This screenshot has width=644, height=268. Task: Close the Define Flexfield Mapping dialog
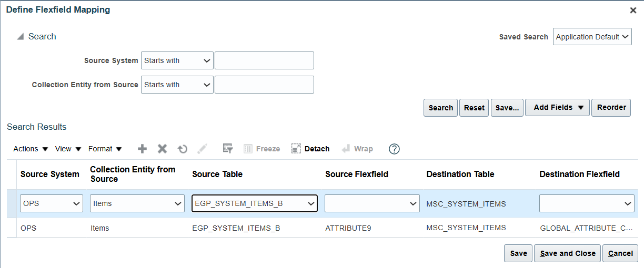click(633, 10)
